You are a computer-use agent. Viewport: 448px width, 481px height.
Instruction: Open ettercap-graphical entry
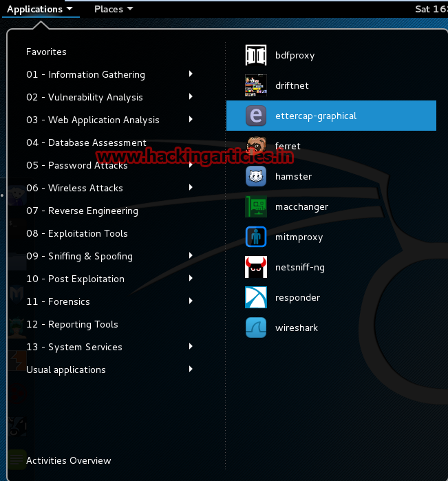point(331,116)
